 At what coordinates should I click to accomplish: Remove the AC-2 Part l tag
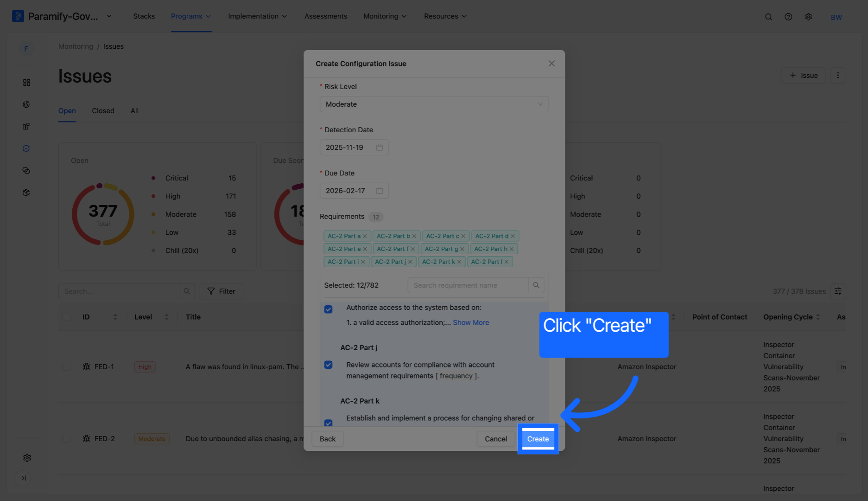(x=507, y=262)
